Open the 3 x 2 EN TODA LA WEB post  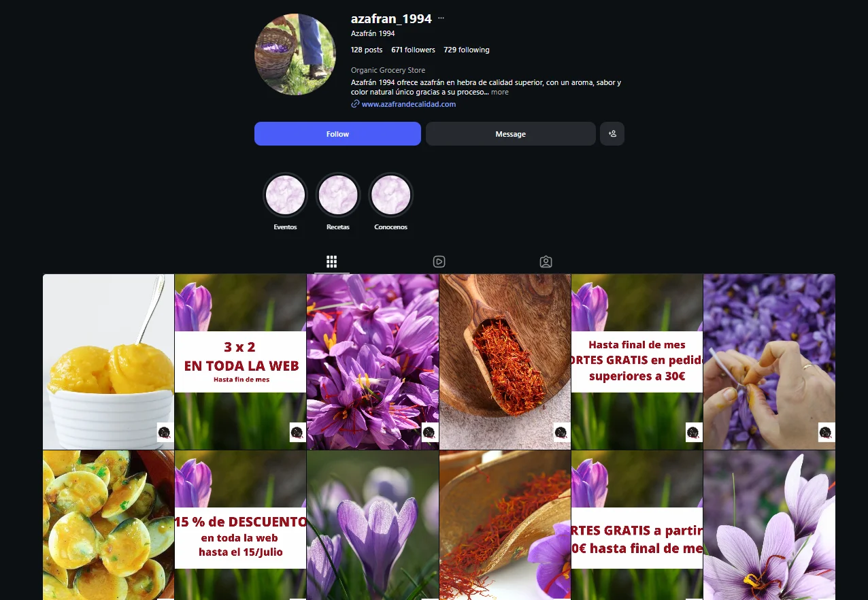pos(241,362)
